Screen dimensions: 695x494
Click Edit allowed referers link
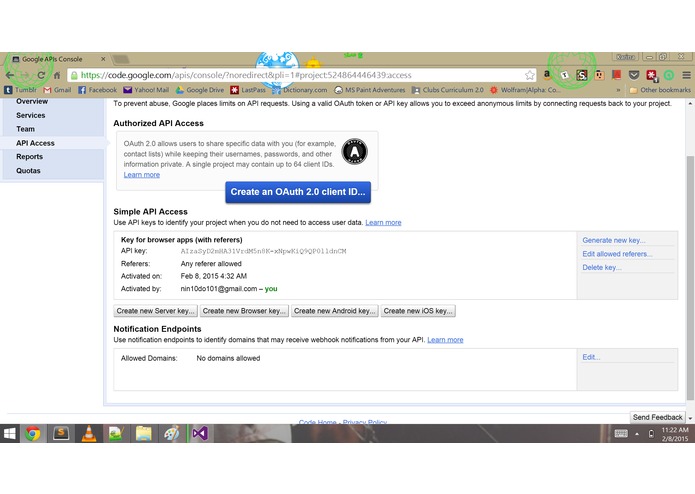pyautogui.click(x=617, y=254)
